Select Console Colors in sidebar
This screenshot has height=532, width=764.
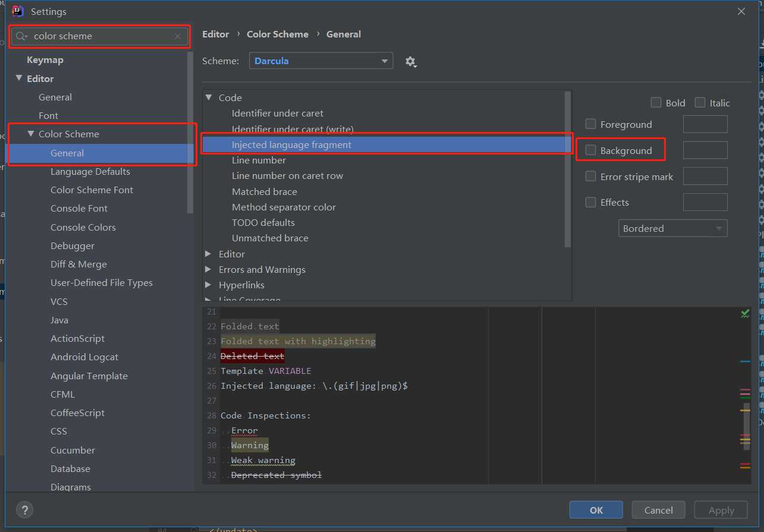tap(83, 227)
